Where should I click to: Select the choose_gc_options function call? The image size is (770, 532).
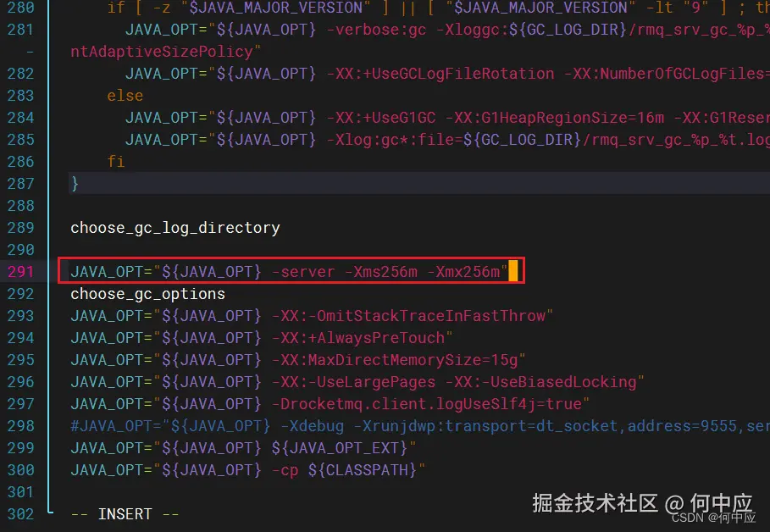click(147, 293)
